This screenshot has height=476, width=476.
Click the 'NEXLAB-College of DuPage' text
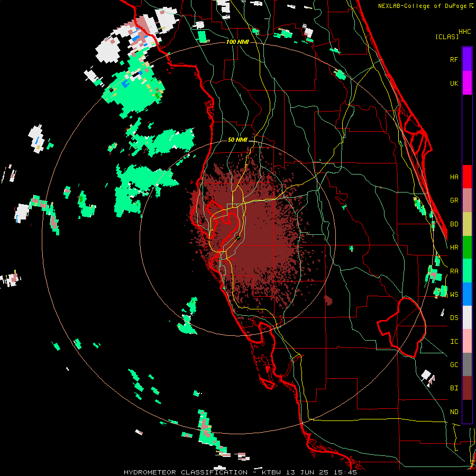click(422, 6)
